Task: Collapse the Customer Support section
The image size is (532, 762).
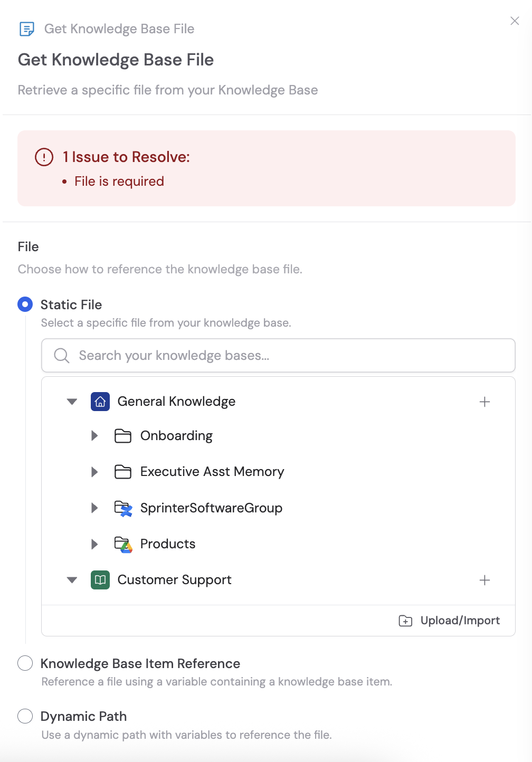Action: [72, 579]
